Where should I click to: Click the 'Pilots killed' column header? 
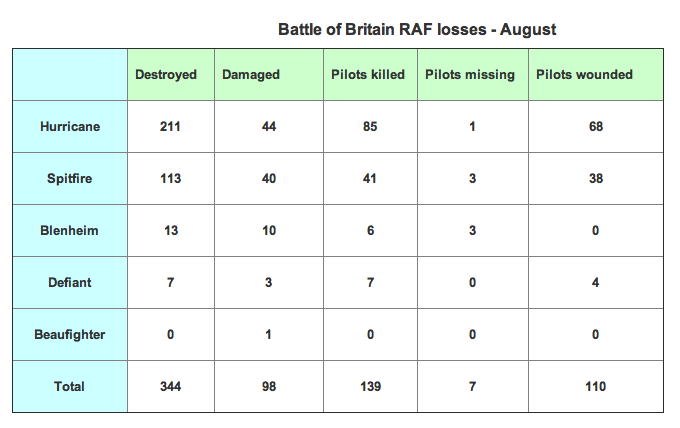tap(368, 75)
